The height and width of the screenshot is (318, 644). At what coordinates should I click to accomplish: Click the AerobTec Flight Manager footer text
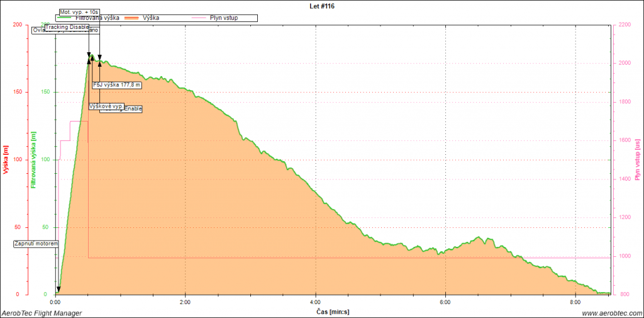tap(42, 313)
